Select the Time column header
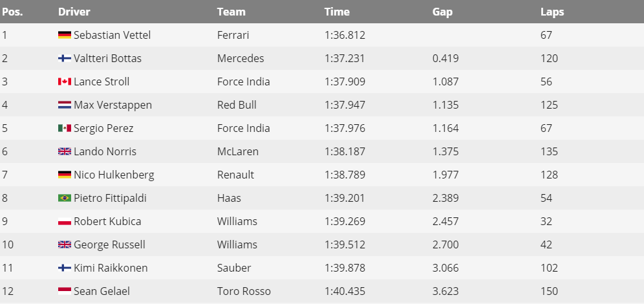 point(337,12)
